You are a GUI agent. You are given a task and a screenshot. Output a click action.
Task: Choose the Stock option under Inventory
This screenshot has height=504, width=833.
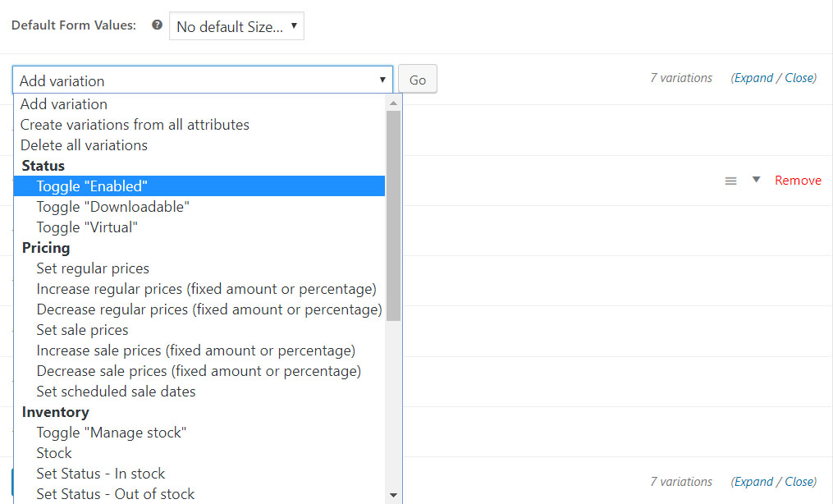[x=199, y=453]
